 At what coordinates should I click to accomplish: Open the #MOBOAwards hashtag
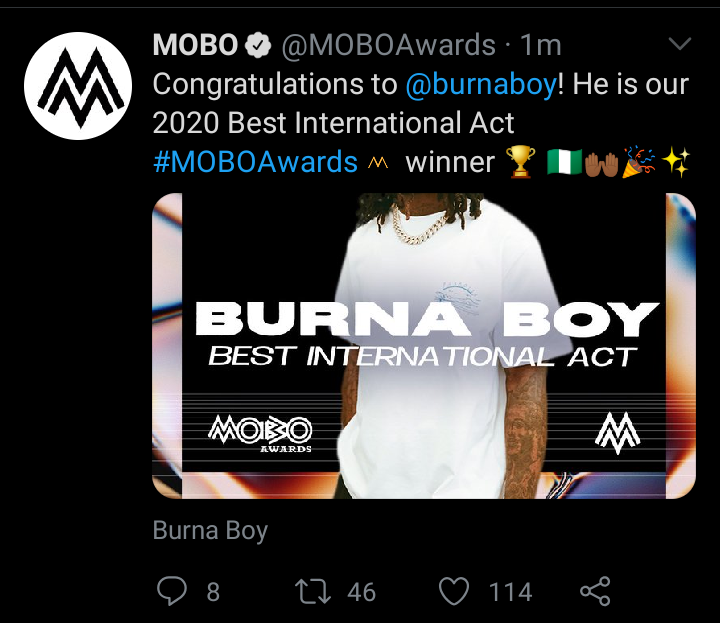coord(255,162)
